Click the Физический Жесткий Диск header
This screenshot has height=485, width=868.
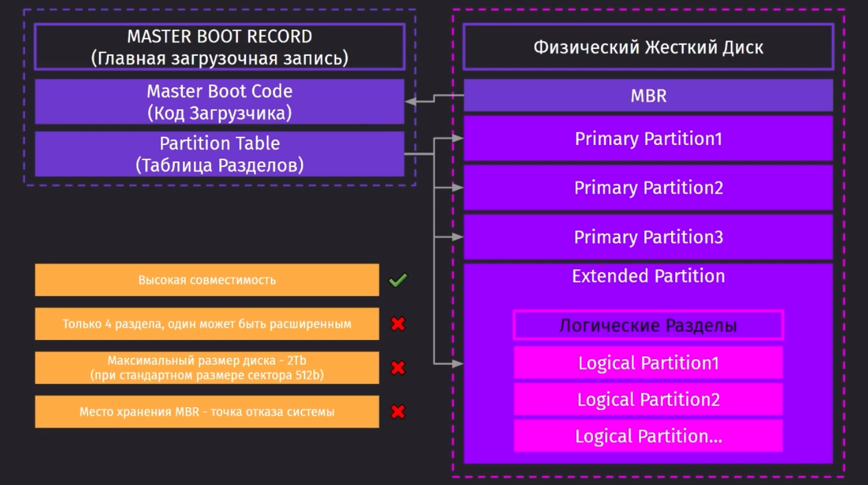(x=648, y=47)
